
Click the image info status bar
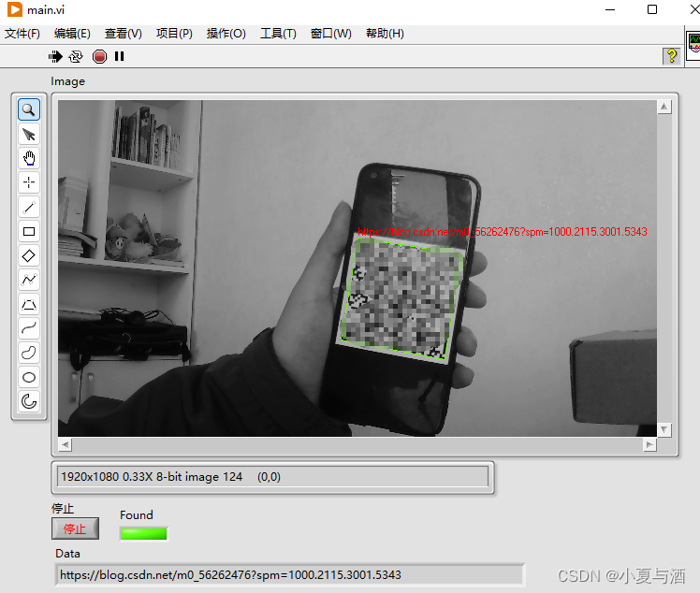point(272,477)
